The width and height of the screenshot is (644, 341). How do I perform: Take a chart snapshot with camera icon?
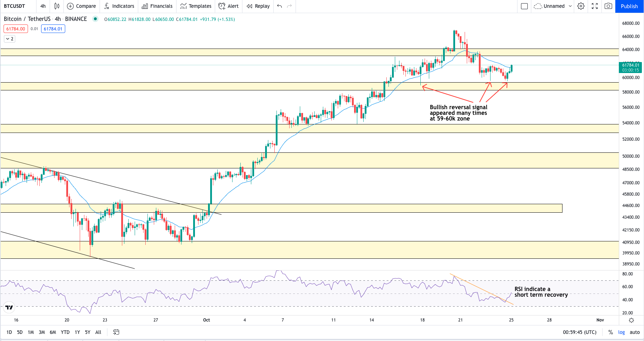coord(608,6)
